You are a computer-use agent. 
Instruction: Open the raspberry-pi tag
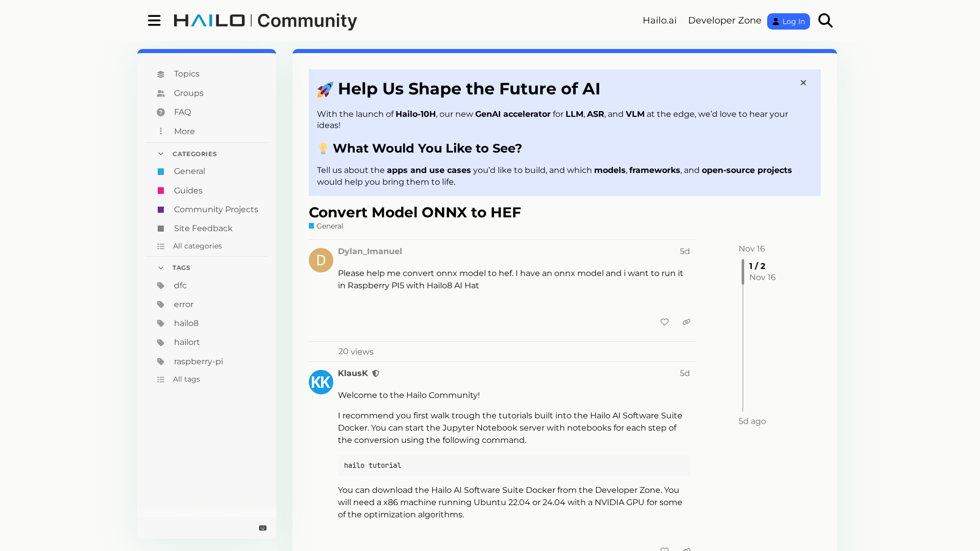[x=198, y=361]
